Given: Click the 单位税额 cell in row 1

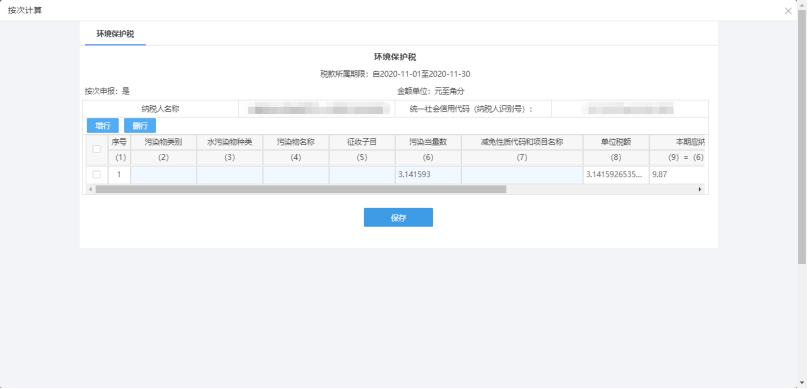Looking at the screenshot, I should pyautogui.click(x=616, y=175).
